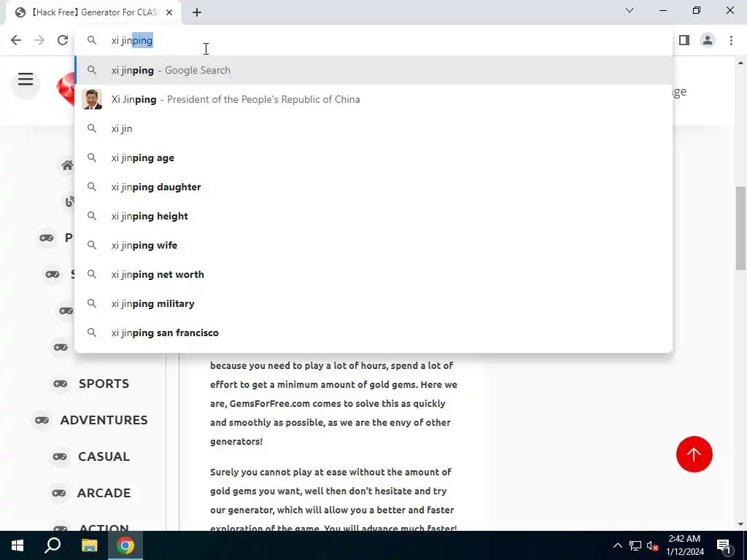Open the website hamburger menu
The width and height of the screenshot is (747, 560).
tap(26, 80)
